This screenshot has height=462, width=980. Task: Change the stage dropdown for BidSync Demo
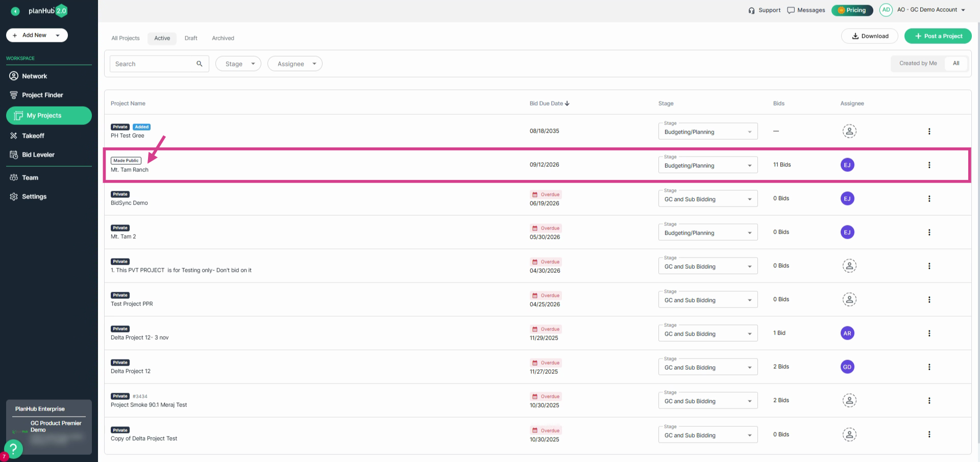(708, 199)
